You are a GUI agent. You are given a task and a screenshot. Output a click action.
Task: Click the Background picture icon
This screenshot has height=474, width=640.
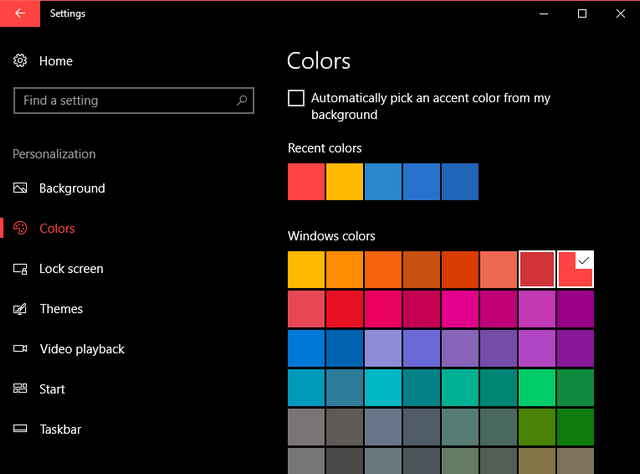20,188
